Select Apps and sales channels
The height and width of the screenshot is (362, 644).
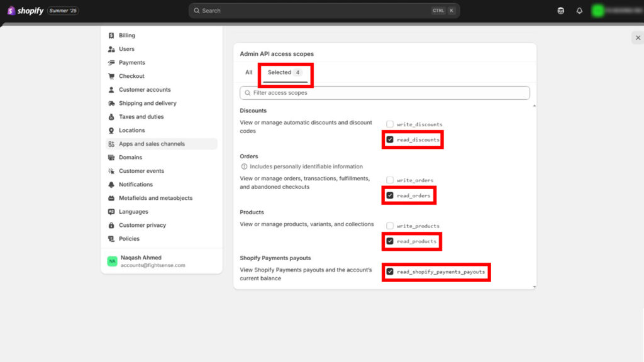pyautogui.click(x=162, y=144)
